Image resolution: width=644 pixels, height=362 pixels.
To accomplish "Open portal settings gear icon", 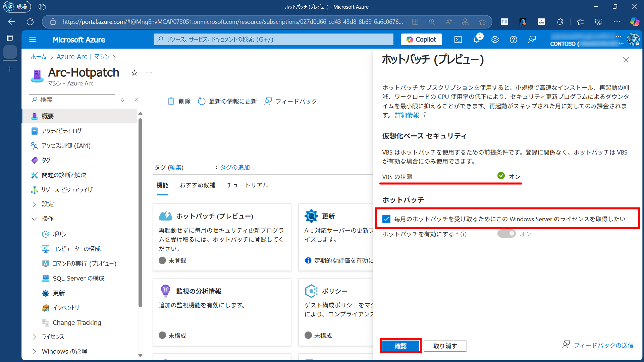I will coord(495,40).
